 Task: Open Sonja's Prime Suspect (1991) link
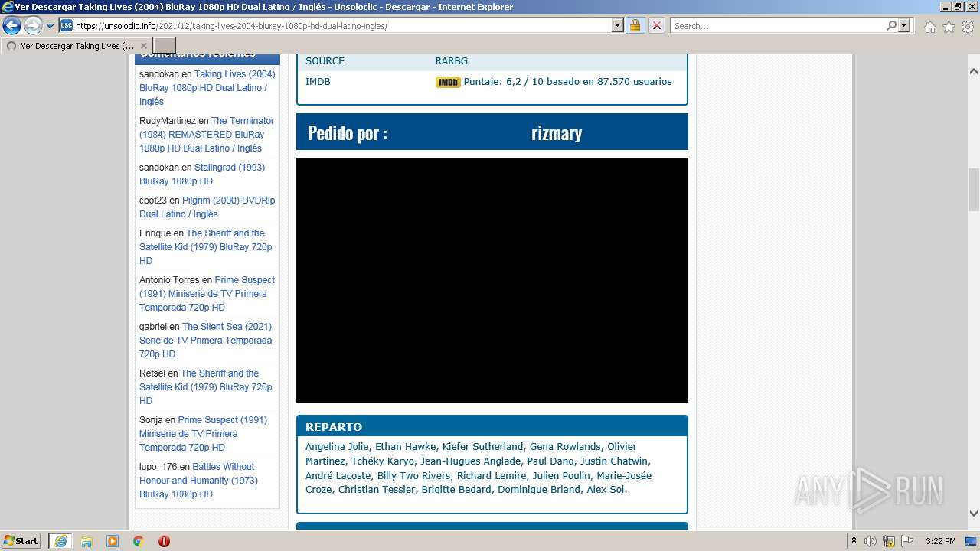(x=204, y=434)
